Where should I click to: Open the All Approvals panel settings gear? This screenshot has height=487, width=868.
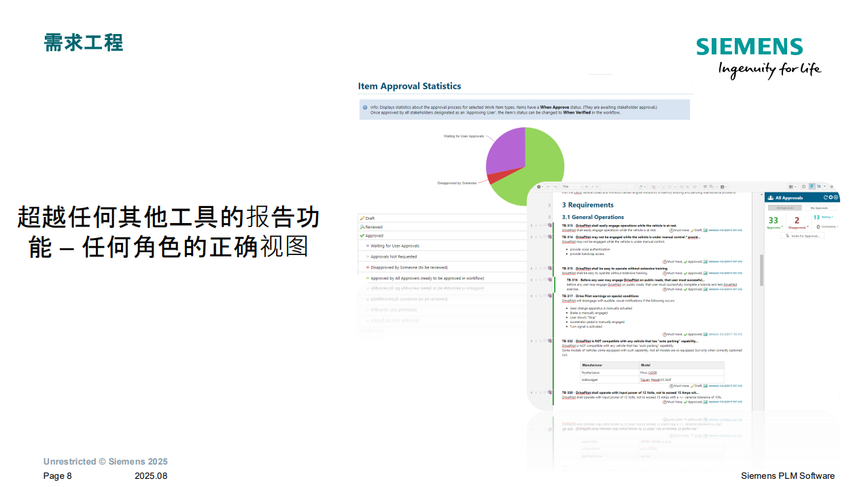click(x=831, y=197)
